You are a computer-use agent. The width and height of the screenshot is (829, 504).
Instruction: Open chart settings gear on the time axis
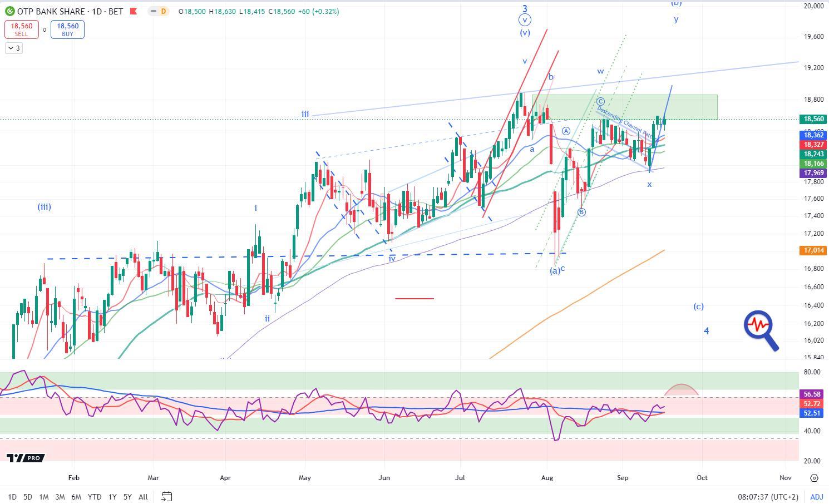814,478
